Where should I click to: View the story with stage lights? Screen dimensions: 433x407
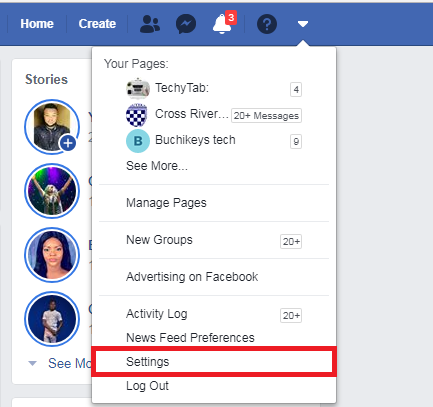[52, 191]
